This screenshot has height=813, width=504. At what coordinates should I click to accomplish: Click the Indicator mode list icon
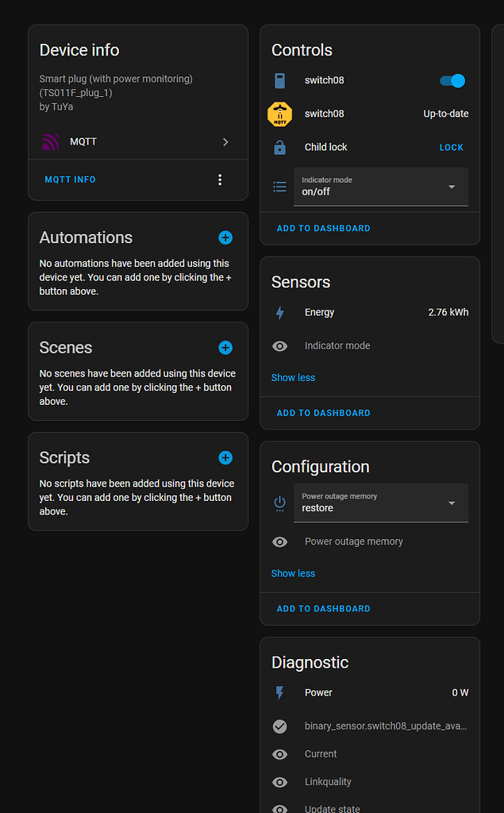click(x=279, y=187)
